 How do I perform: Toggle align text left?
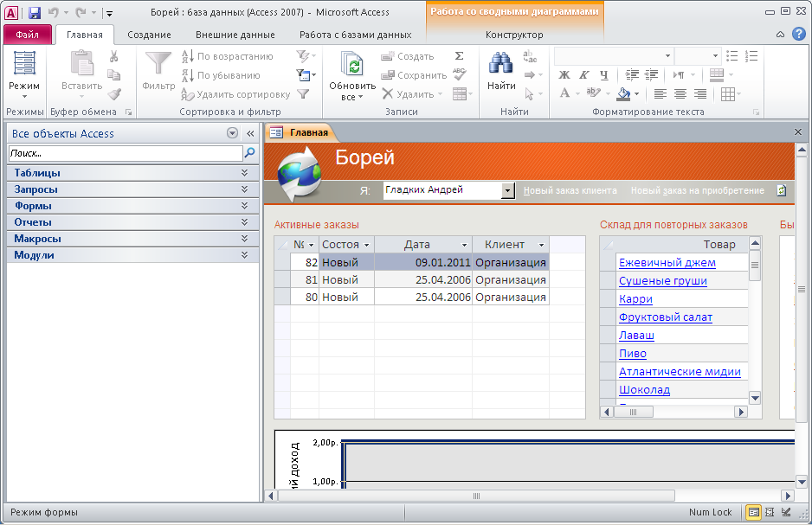coord(660,93)
